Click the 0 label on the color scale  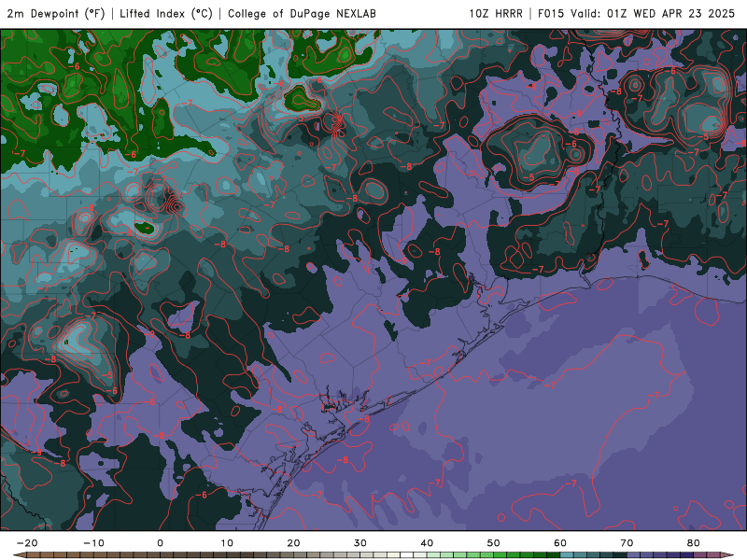point(160,543)
